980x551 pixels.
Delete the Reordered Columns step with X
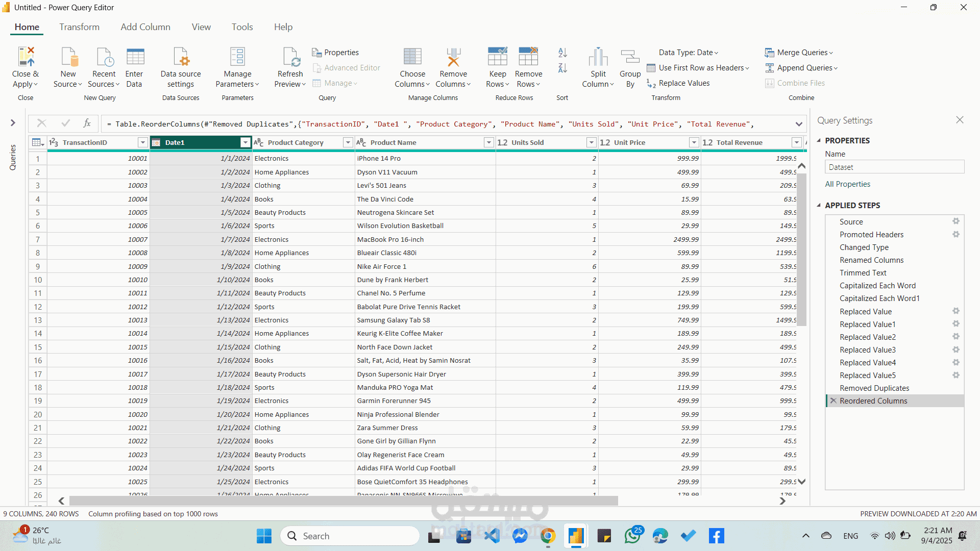point(834,401)
